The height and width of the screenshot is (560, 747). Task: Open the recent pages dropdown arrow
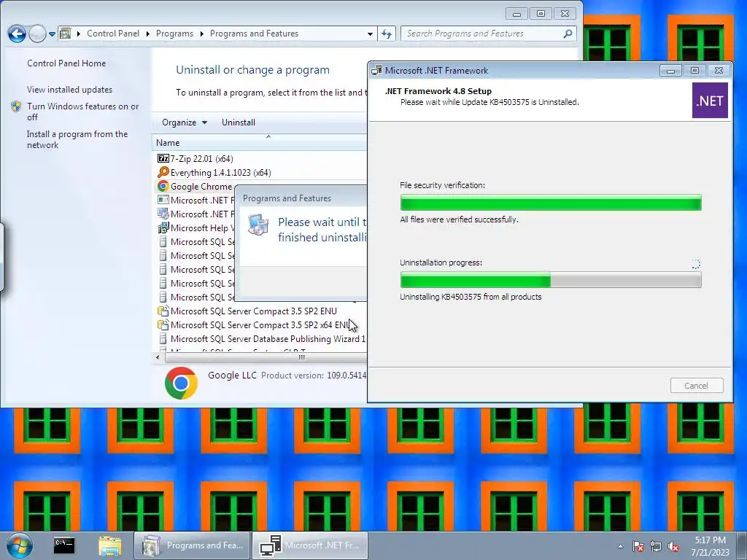pyautogui.click(x=52, y=34)
